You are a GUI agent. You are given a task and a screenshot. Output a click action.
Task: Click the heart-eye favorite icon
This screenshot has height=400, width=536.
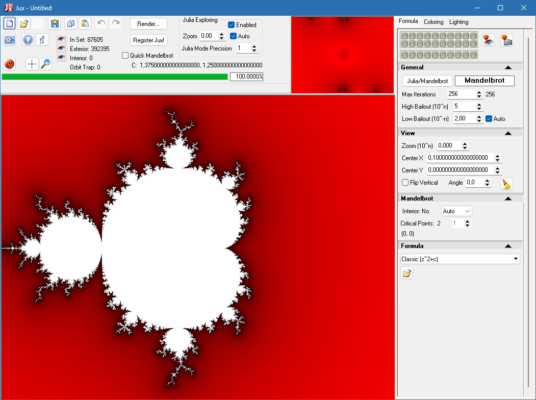(x=488, y=40)
